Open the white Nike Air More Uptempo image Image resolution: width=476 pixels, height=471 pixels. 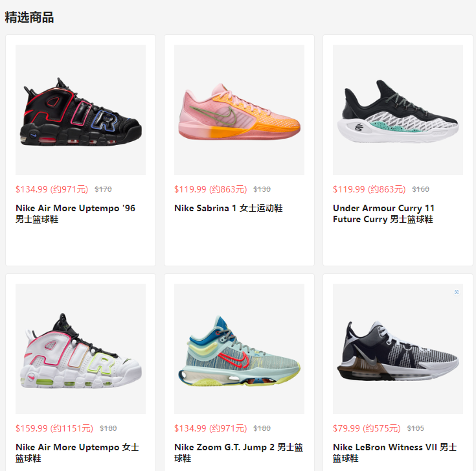click(x=80, y=349)
